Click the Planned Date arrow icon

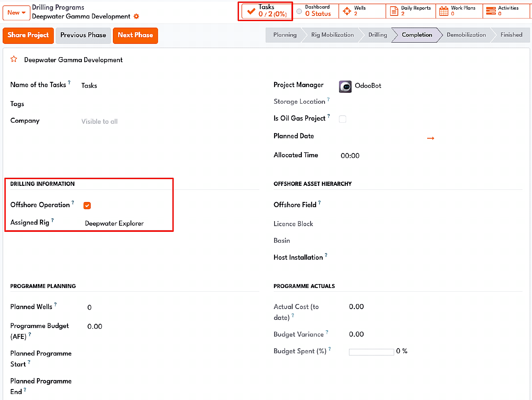[x=431, y=138]
